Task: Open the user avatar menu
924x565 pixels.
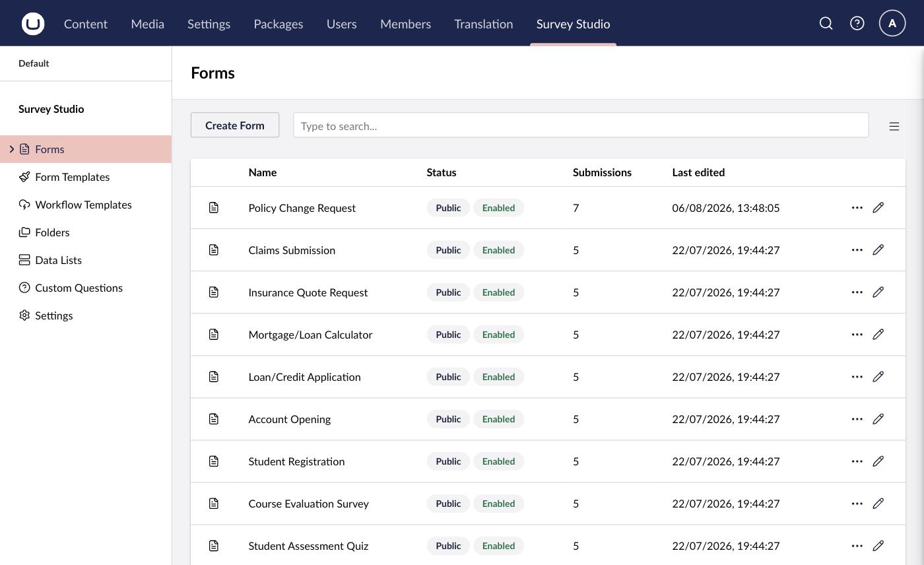Action: tap(892, 24)
